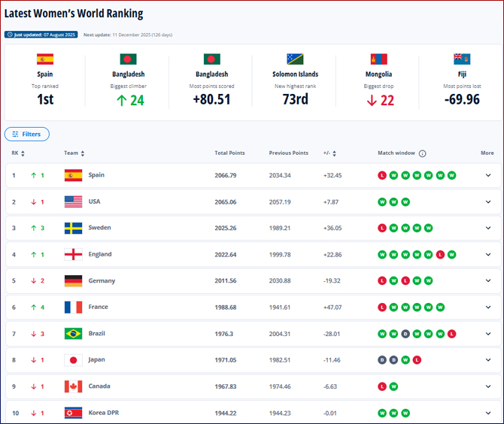Click the Previous Points column header

coord(288,153)
